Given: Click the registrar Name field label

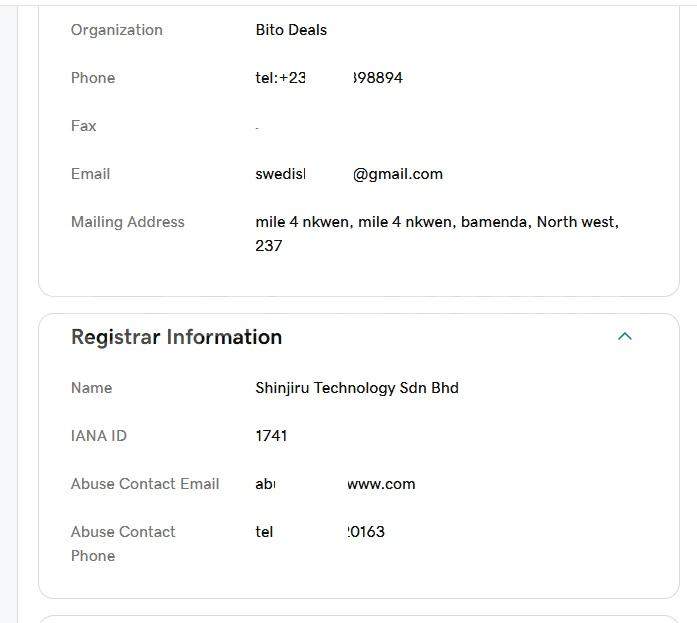Looking at the screenshot, I should coord(91,388).
